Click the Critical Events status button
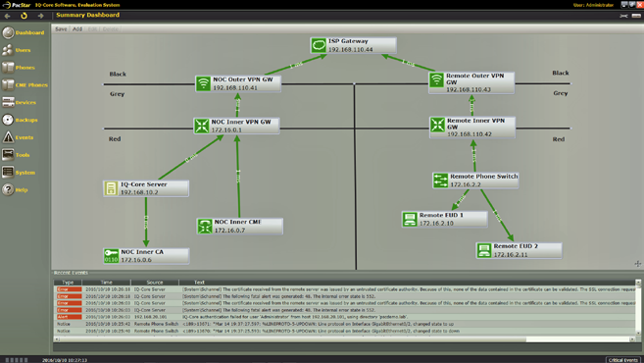 [623, 360]
